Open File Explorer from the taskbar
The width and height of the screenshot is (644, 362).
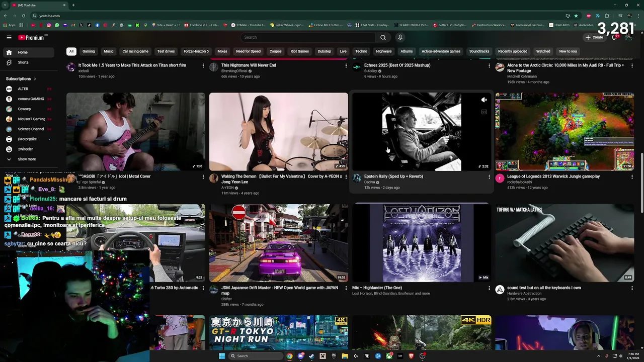tap(345, 356)
